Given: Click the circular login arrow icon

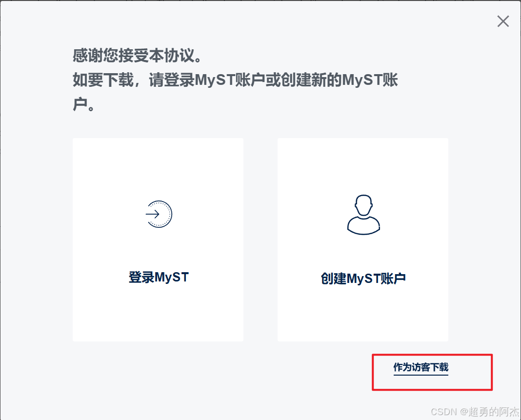Looking at the screenshot, I should tap(159, 214).
